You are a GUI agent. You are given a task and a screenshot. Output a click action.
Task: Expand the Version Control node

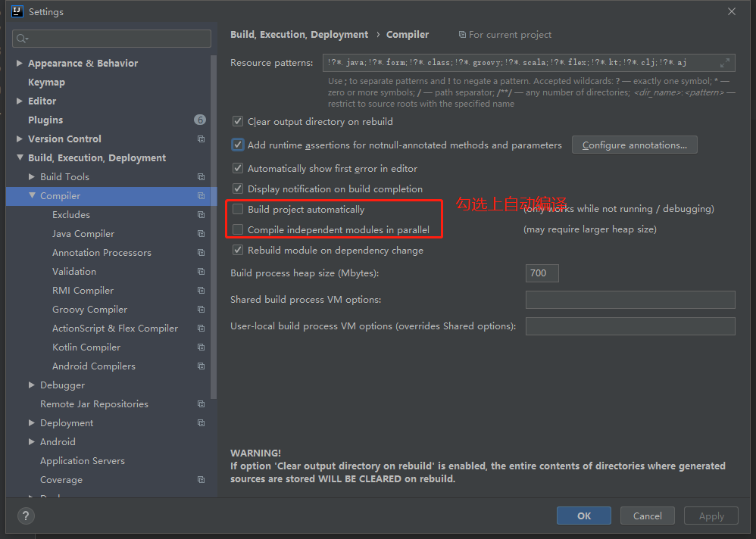point(19,139)
